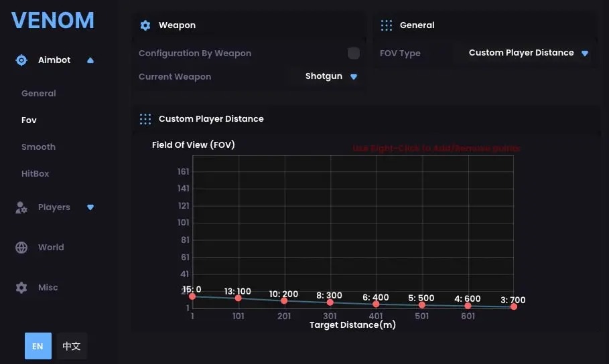Switch language to EN
This screenshot has height=364, width=609.
(38, 346)
